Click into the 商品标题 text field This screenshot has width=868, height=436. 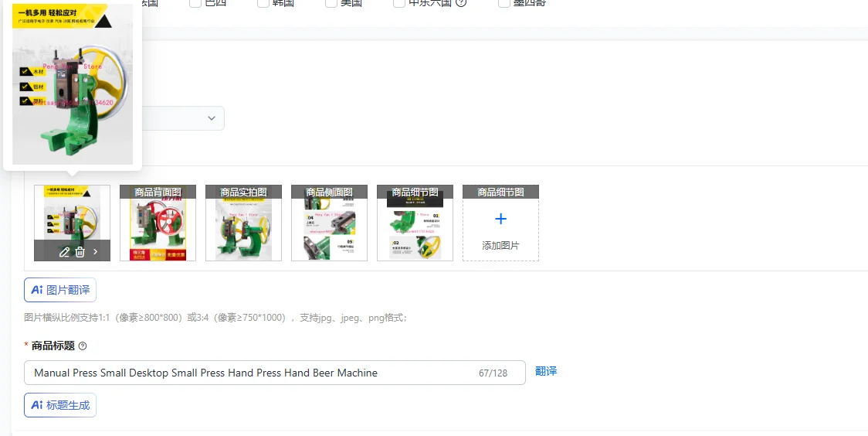coord(275,373)
